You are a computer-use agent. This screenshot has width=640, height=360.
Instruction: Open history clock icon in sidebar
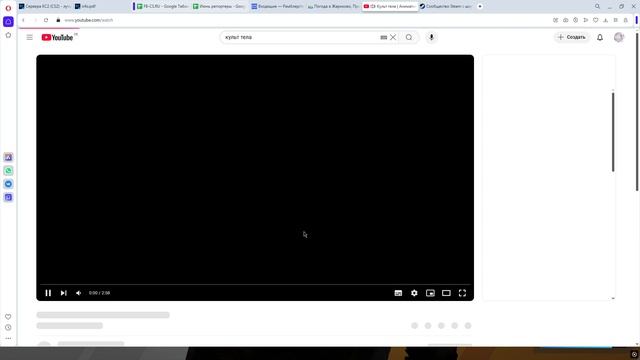(8, 327)
